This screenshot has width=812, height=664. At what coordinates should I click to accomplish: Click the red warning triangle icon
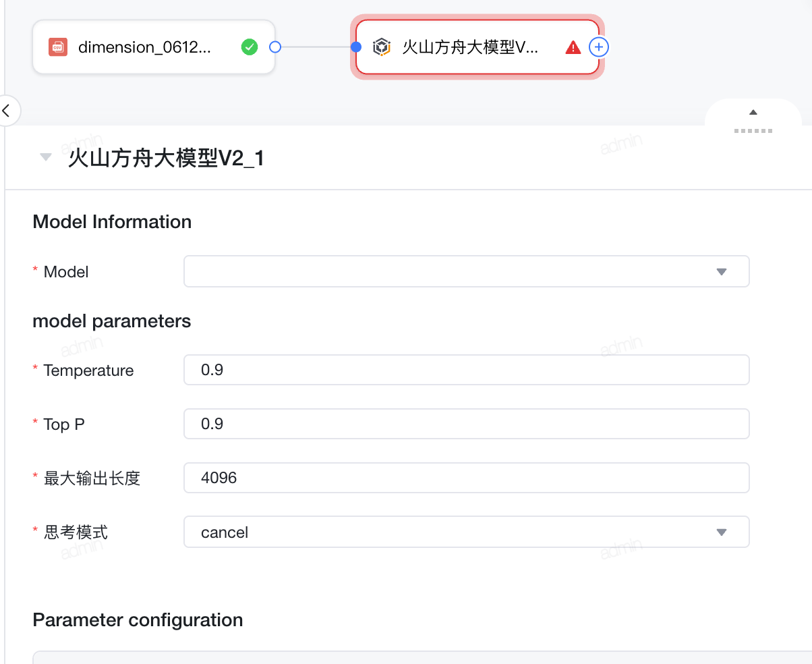point(573,47)
